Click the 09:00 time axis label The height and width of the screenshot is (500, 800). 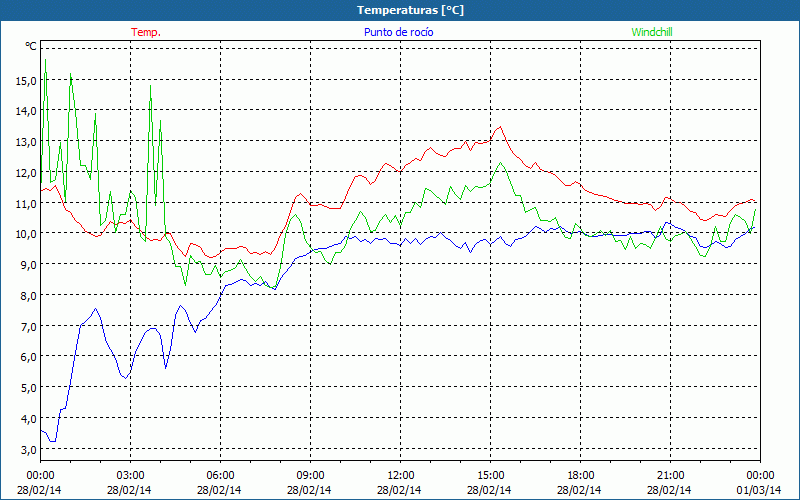pyautogui.click(x=311, y=476)
